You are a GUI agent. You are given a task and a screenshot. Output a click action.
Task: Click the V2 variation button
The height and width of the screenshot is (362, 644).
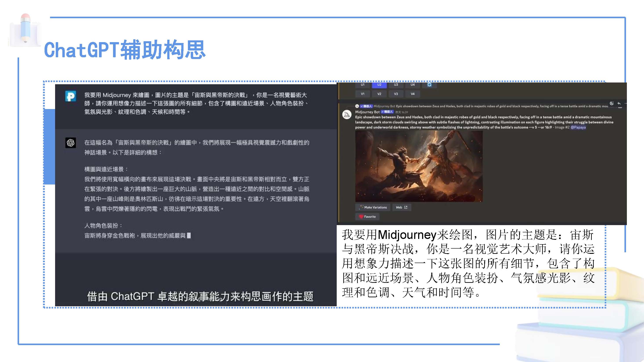[379, 94]
